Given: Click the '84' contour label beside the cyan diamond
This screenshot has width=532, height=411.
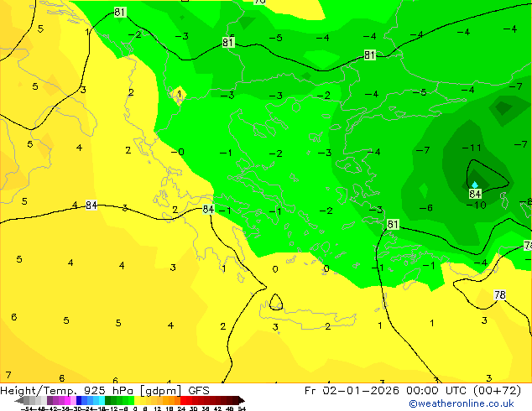Looking at the screenshot, I should [475, 194].
